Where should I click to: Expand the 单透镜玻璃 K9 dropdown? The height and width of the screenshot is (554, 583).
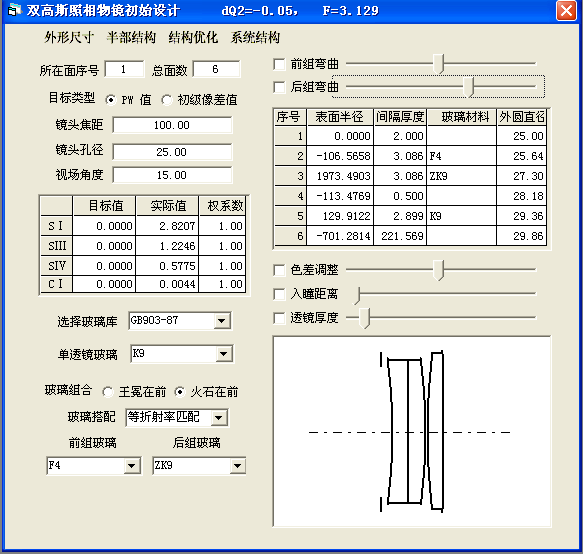tap(223, 354)
